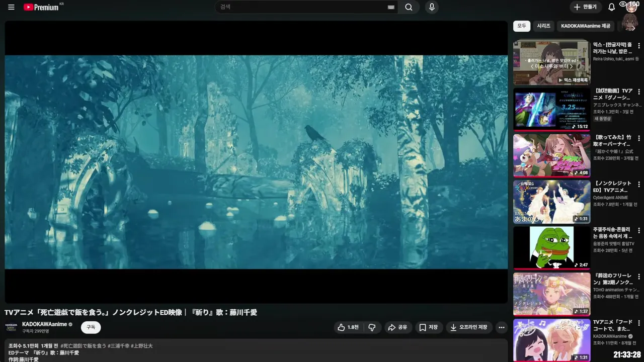Click the 새 동영상 badge
The width and height of the screenshot is (644, 362).
pos(602,119)
